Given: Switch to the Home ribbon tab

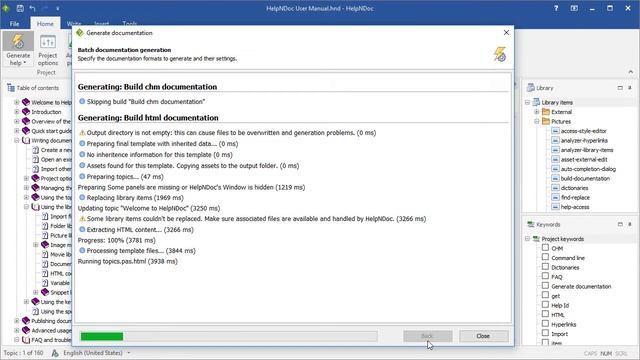Looking at the screenshot, I should click(x=45, y=24).
